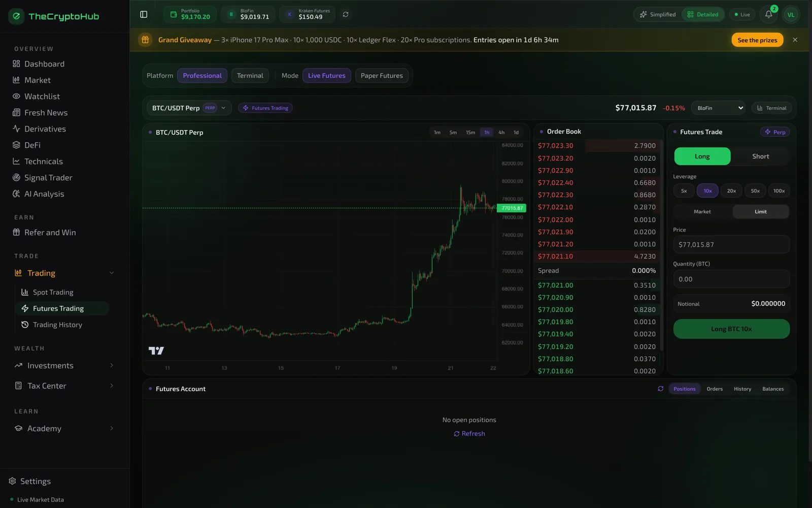Set leverage to 10x
812x508 pixels.
coord(707,191)
